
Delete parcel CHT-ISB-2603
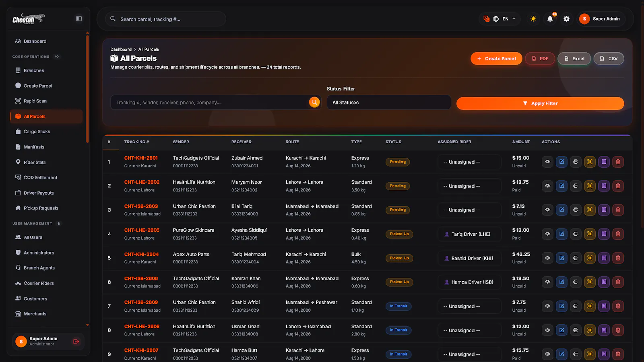[618, 210]
